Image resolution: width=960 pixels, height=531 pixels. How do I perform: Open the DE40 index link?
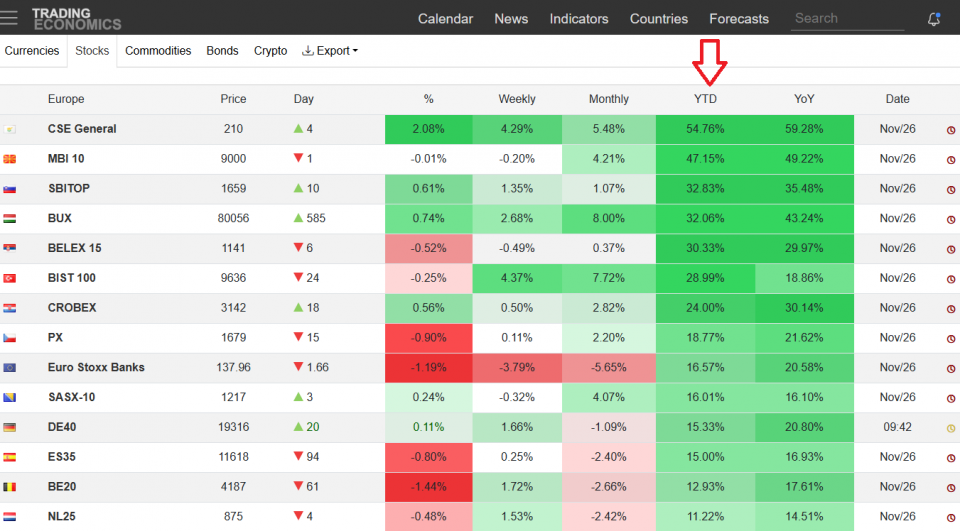click(62, 427)
